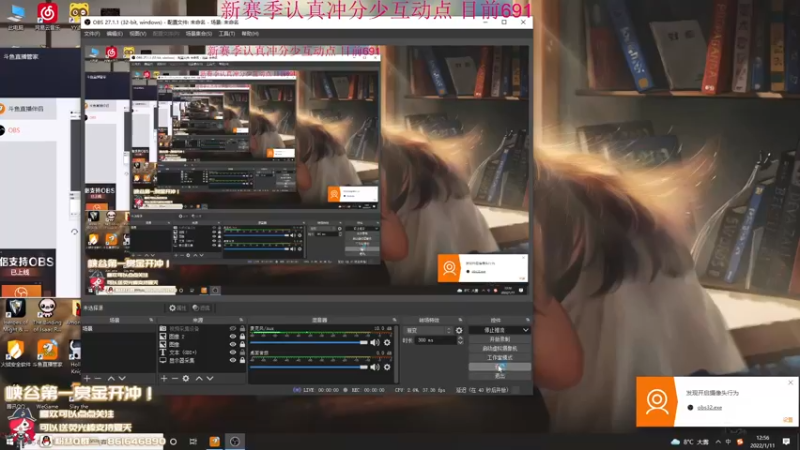Open the 火绒安全软件 desktop shortcut
The image size is (800, 450).
pyautogui.click(x=15, y=353)
